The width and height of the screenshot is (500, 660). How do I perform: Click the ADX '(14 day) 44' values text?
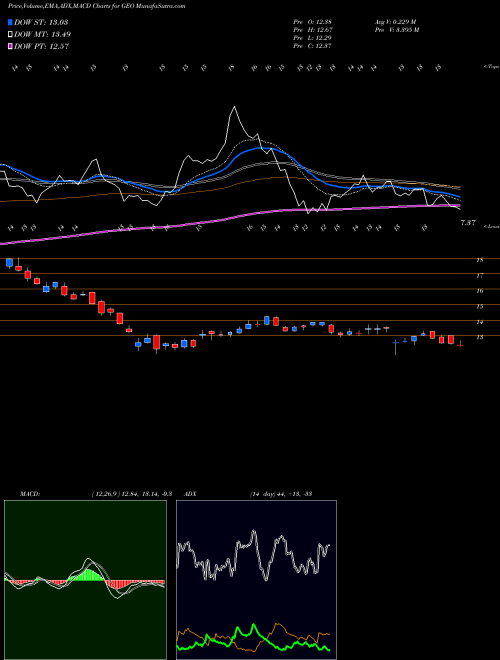point(267,494)
